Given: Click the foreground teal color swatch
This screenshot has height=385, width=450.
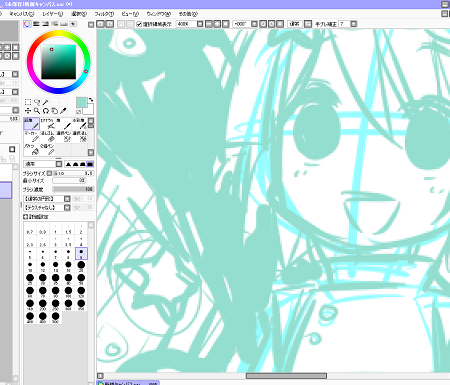Looking at the screenshot, I should 82,103.
